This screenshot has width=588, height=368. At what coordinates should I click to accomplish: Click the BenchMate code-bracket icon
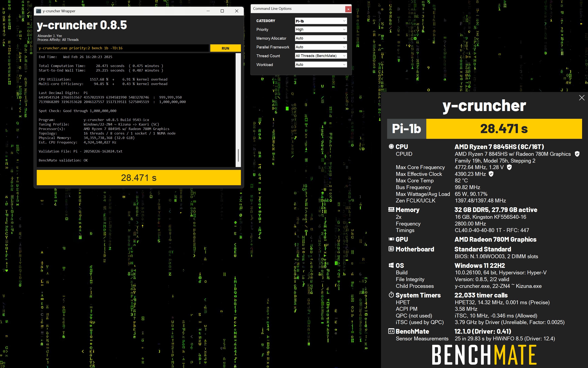coord(391,331)
